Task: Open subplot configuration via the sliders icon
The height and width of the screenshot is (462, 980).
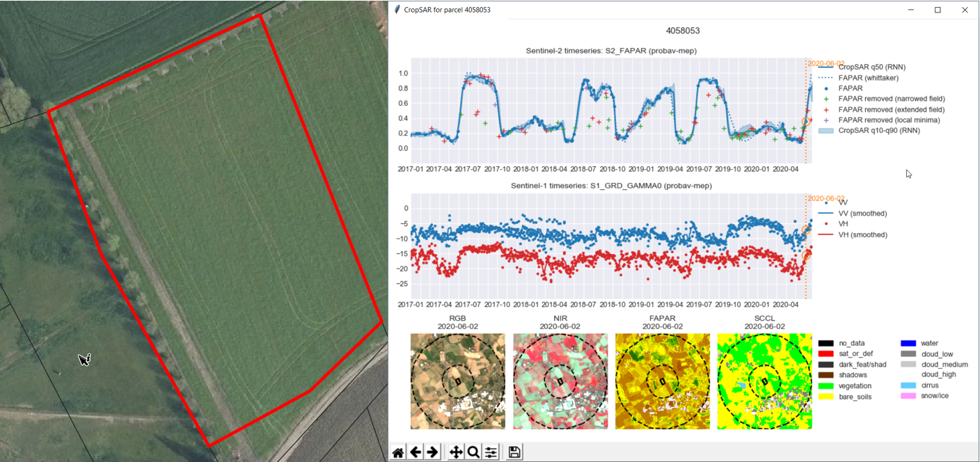Action: 491,452
